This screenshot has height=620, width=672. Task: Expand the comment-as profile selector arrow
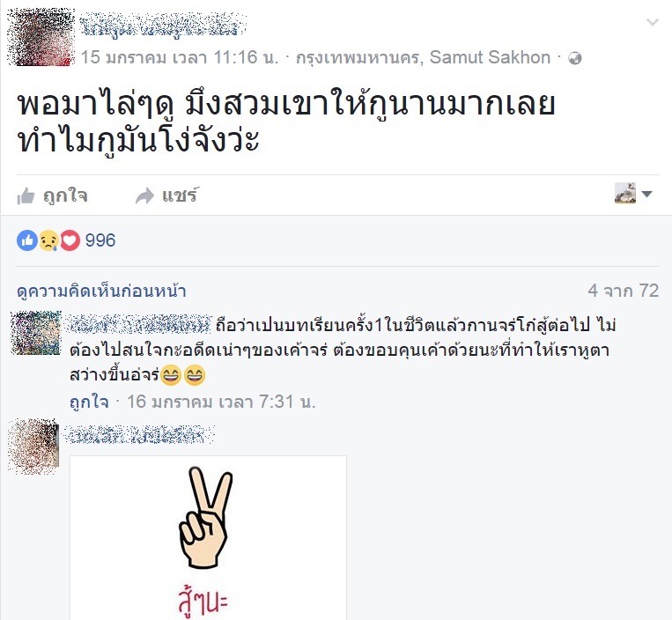coord(646,194)
